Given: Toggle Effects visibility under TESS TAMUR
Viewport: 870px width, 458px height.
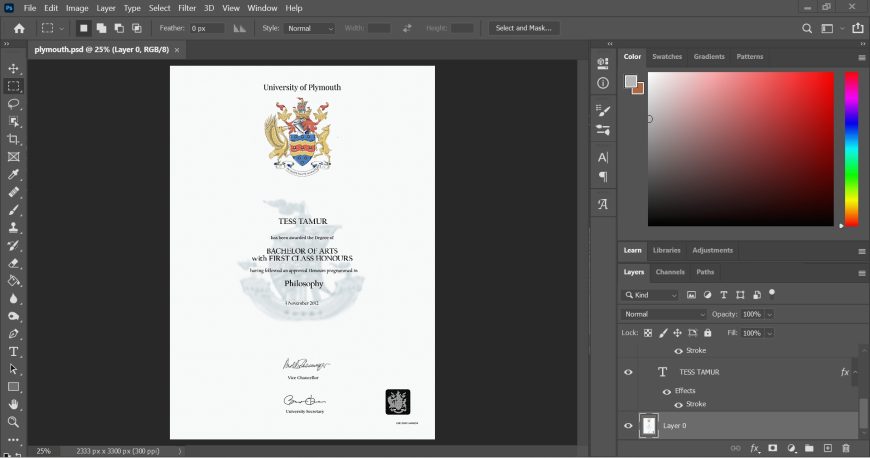Looking at the screenshot, I should (x=666, y=391).
